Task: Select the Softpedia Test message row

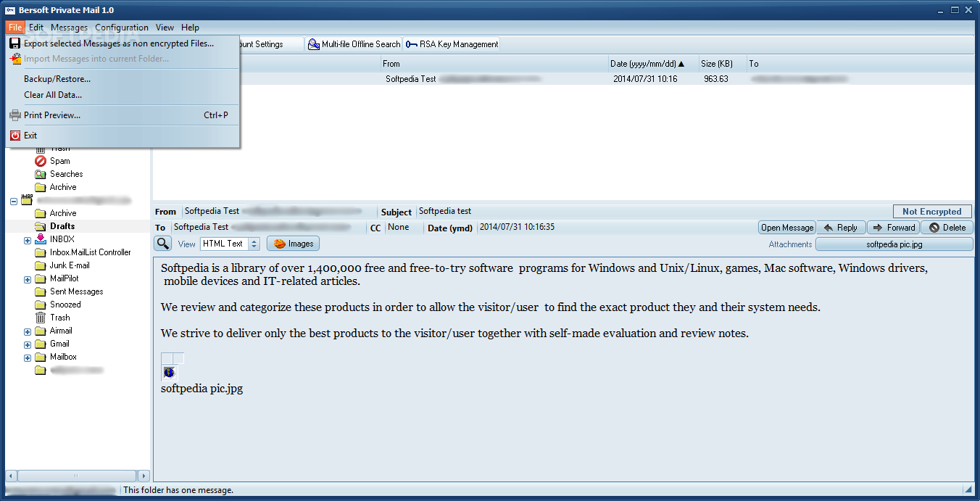Action: pos(563,79)
